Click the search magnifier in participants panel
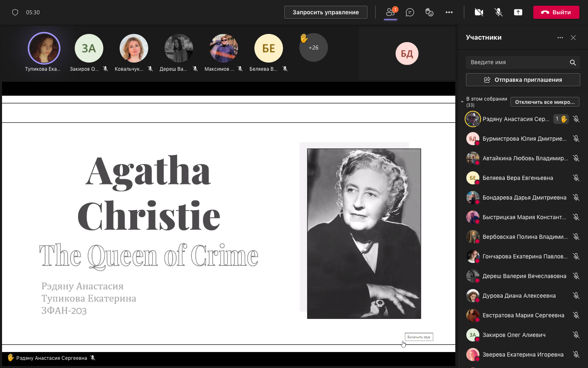 click(x=572, y=63)
